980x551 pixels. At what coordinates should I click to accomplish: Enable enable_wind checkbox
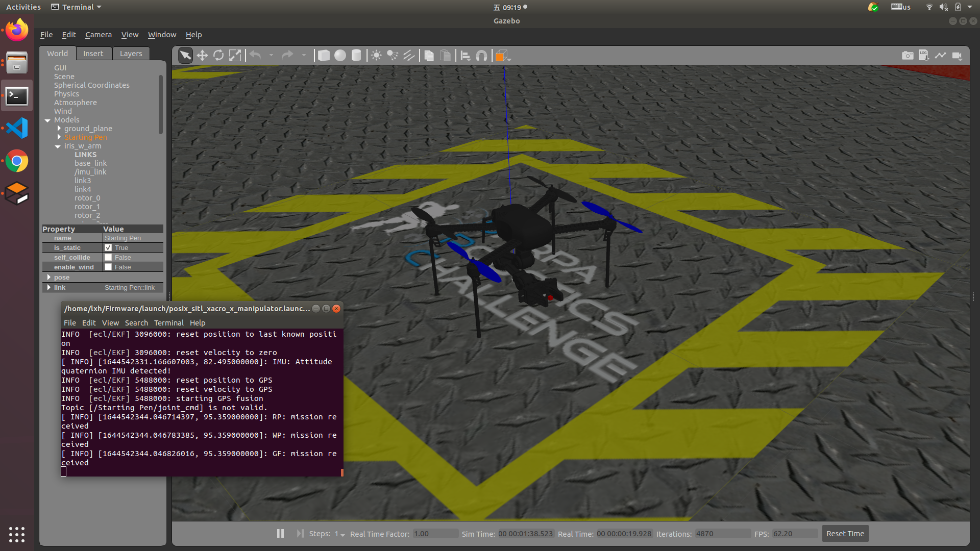click(x=108, y=267)
